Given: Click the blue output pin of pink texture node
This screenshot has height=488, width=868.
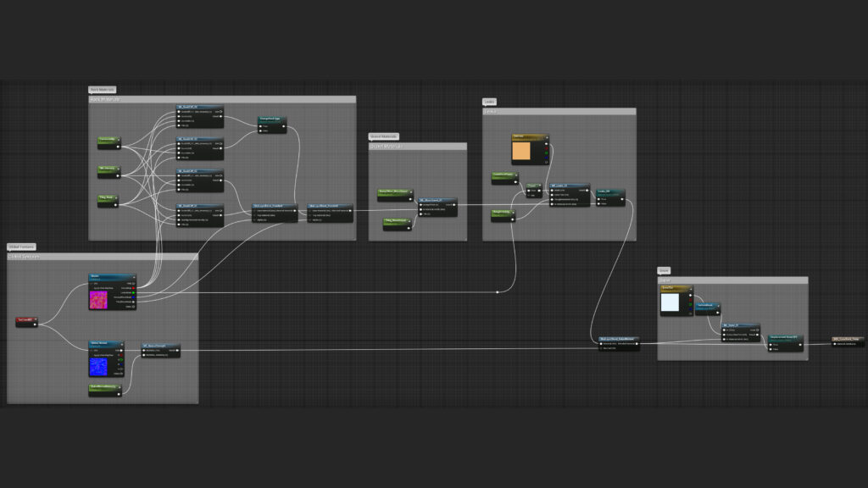Looking at the screenshot, I should click(133, 297).
